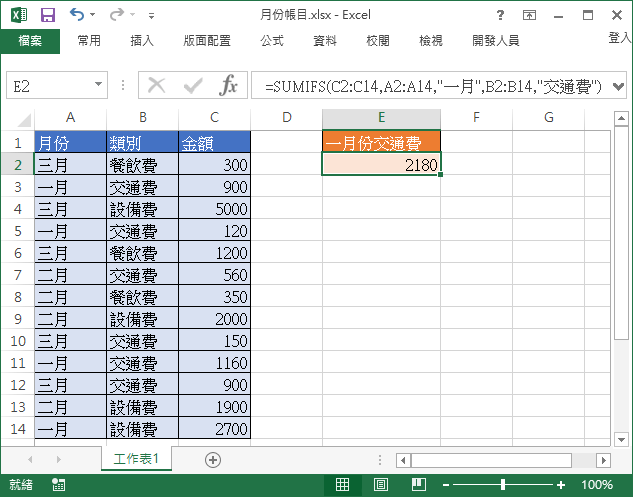This screenshot has width=633, height=497.
Task: Select column E header
Action: pos(381,117)
